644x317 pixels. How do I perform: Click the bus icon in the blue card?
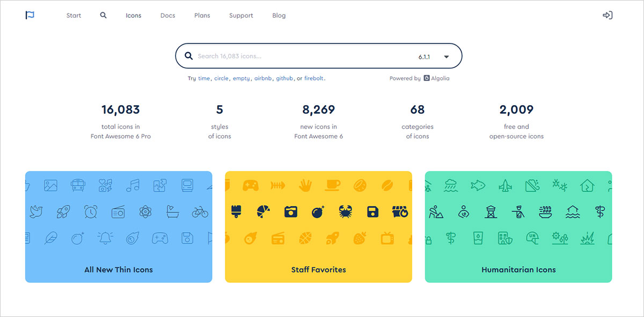pyautogui.click(x=78, y=186)
